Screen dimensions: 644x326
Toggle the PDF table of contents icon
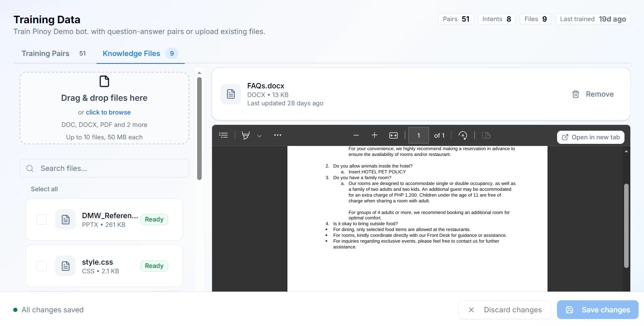tap(224, 135)
